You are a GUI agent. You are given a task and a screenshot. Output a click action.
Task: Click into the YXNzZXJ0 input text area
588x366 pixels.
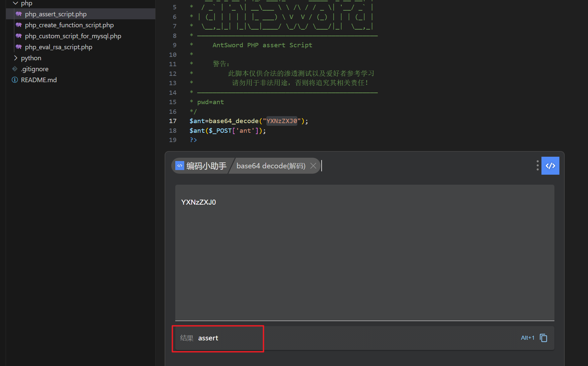coord(365,253)
